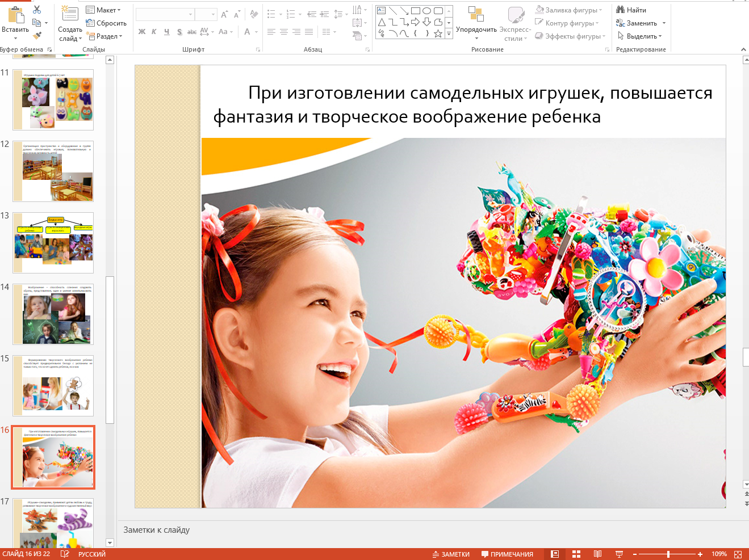Toggle strikethrough abc formatting
Screen dimensions: 749x560
coord(192,32)
